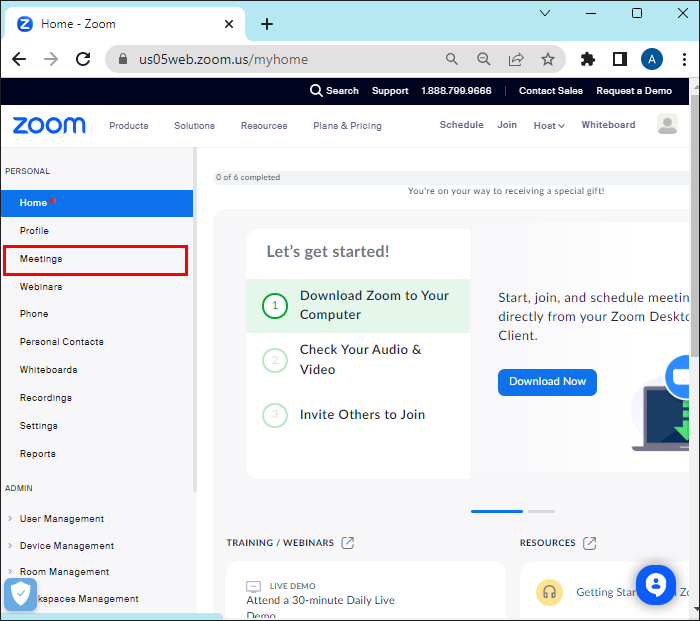Click the share page icon
This screenshot has width=700, height=621.
point(516,59)
